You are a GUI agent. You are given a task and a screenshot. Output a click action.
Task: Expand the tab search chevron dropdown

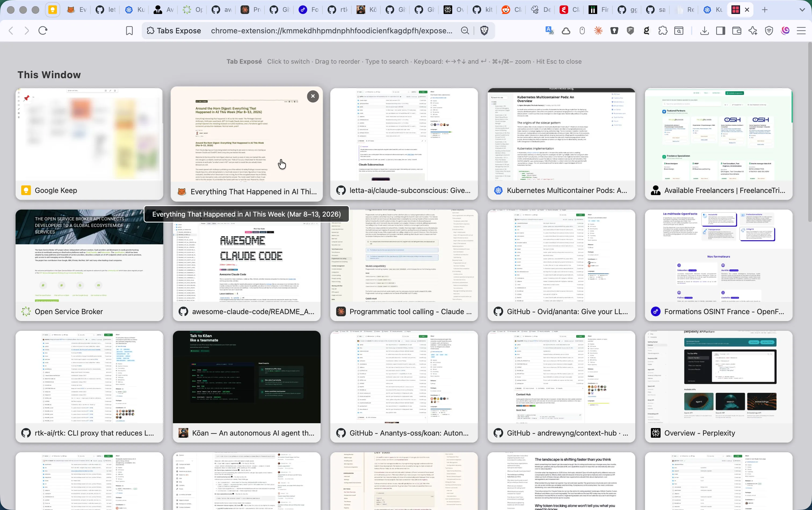pyautogui.click(x=802, y=10)
